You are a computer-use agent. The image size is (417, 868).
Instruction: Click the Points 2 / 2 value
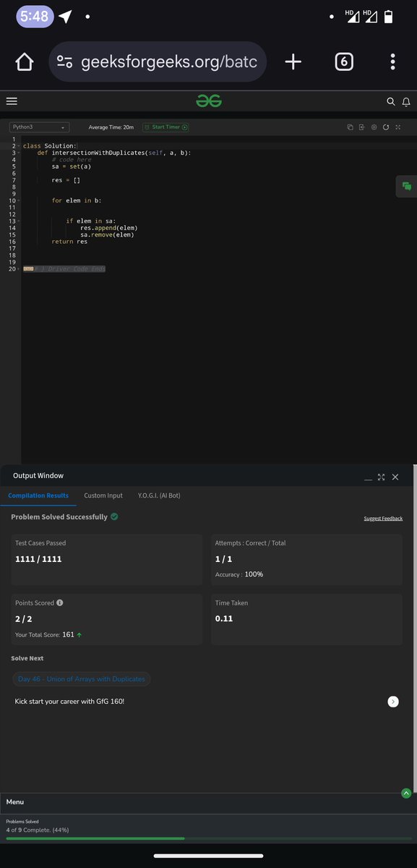pyautogui.click(x=24, y=618)
